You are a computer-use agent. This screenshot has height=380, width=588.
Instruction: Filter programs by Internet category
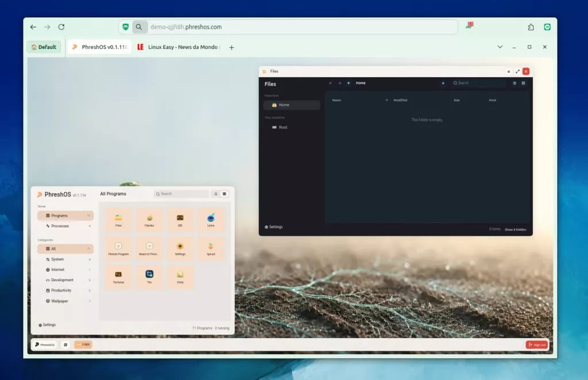(x=65, y=270)
